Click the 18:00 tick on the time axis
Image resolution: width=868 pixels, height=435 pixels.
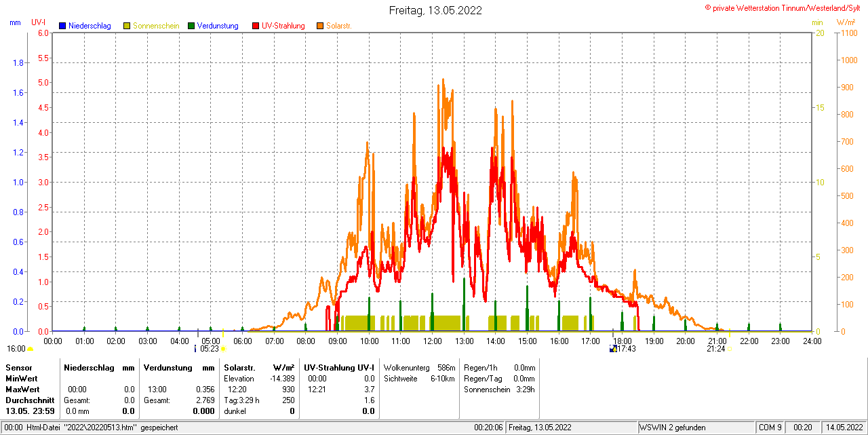coord(622,341)
